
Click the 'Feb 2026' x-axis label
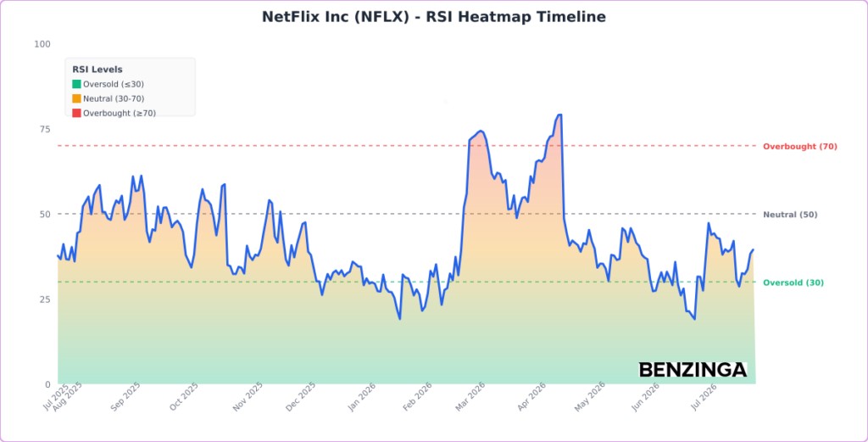click(x=417, y=396)
